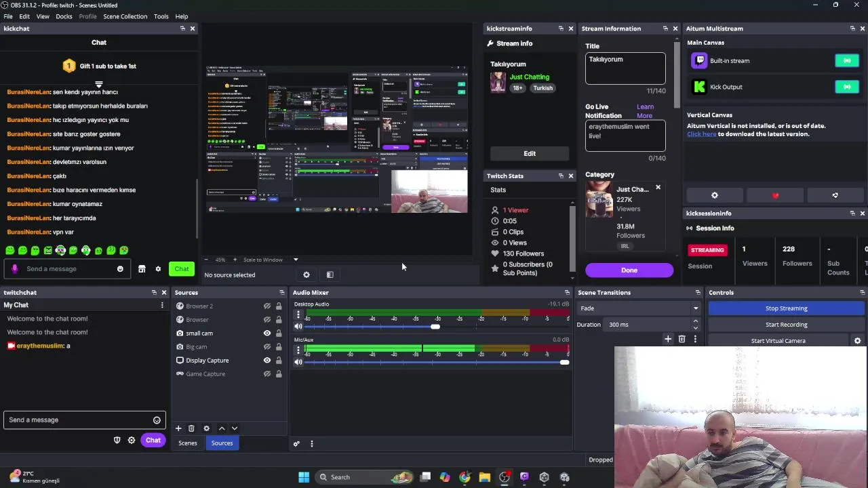The height and width of the screenshot is (488, 868).
Task: Show the Big cam source
Action: [x=267, y=347]
